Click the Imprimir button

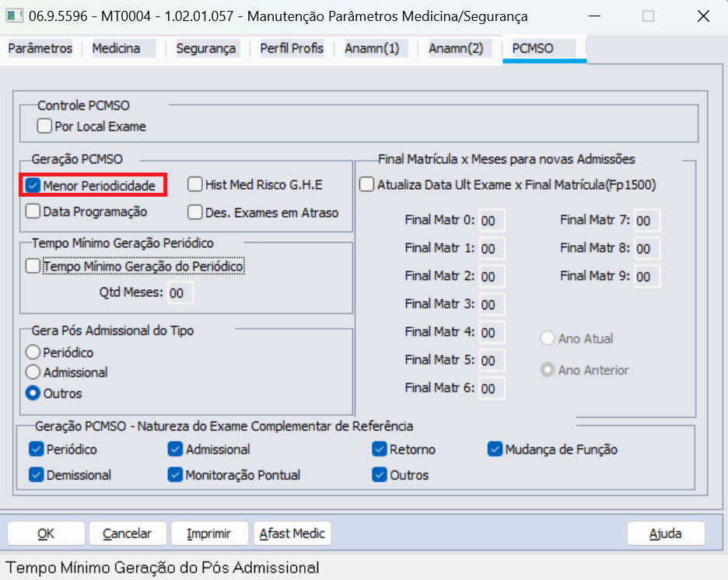209,533
